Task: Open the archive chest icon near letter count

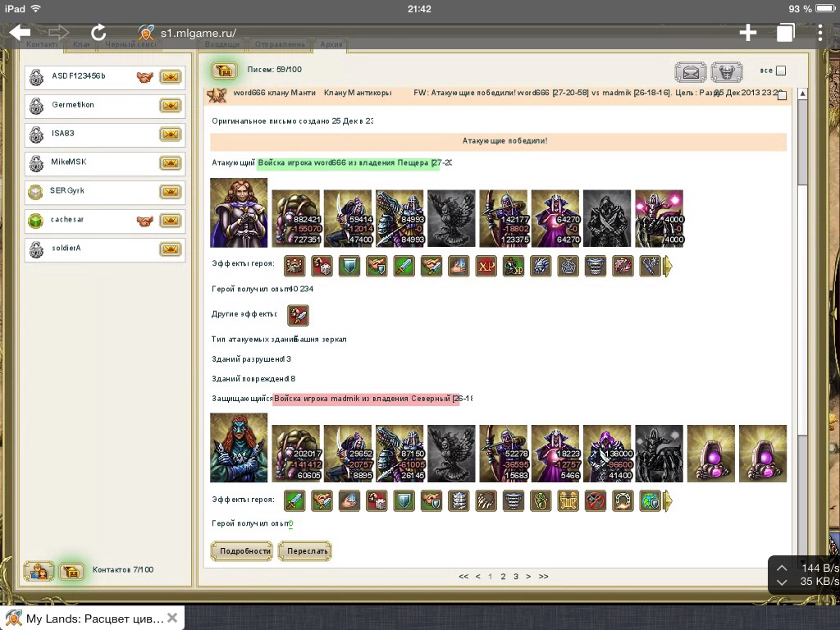Action: [x=224, y=71]
